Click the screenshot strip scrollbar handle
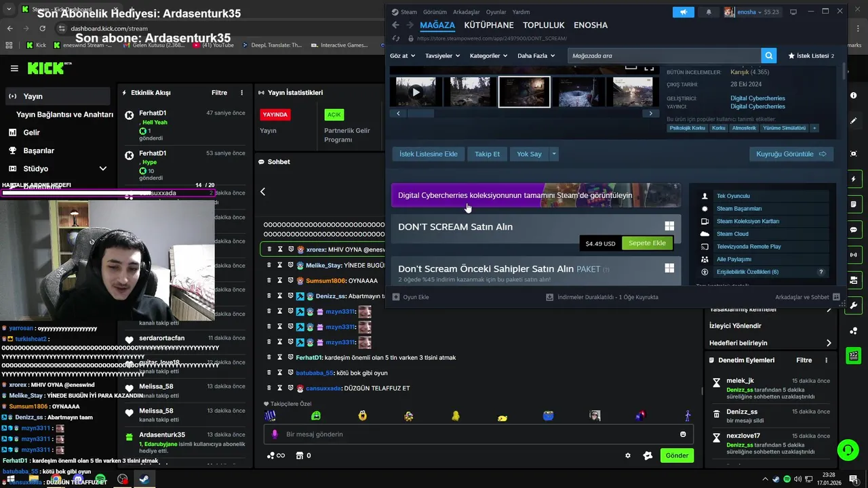868x488 pixels. pos(420,113)
